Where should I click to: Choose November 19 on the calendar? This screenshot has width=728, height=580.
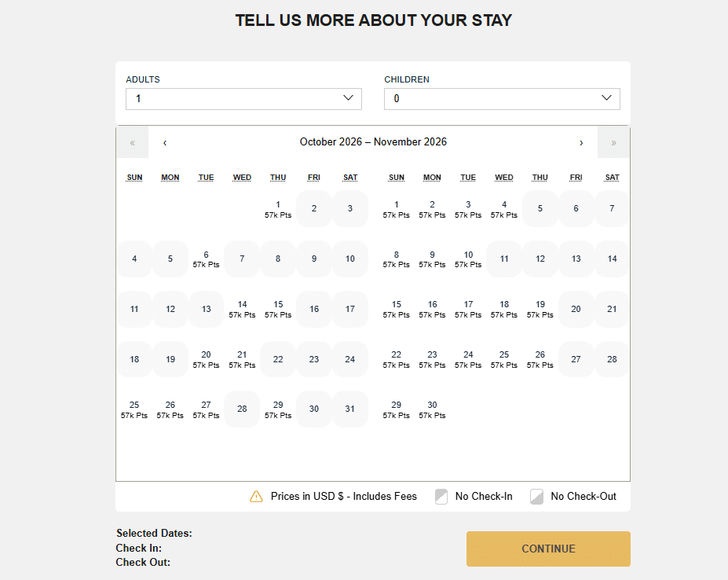tap(540, 309)
